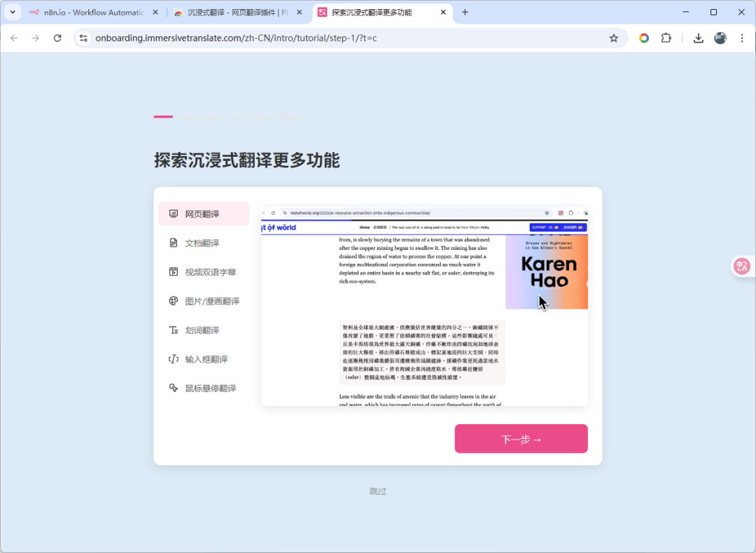Select 图片/漫画翻译 feature item
This screenshot has height=553, width=756.
pos(204,301)
